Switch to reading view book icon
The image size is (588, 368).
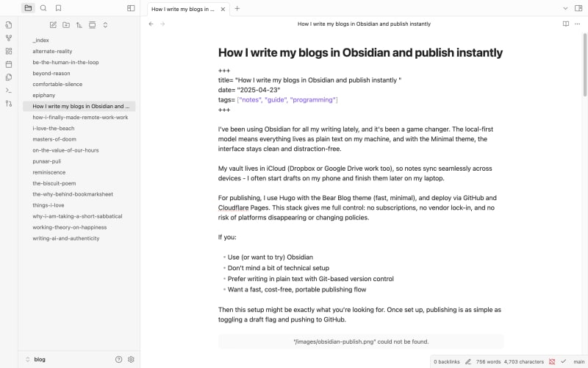coord(565,24)
